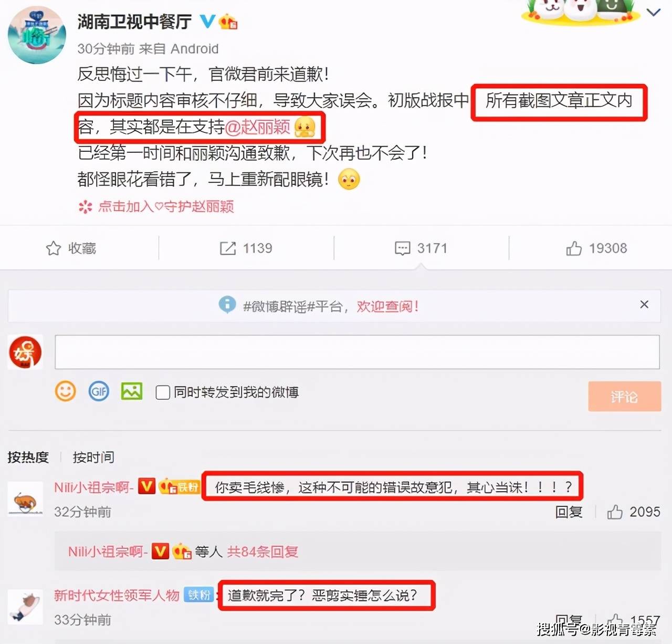The height and width of the screenshot is (644, 672).
Task: Like the post with 19308 thumbs-up
Action: 574,248
